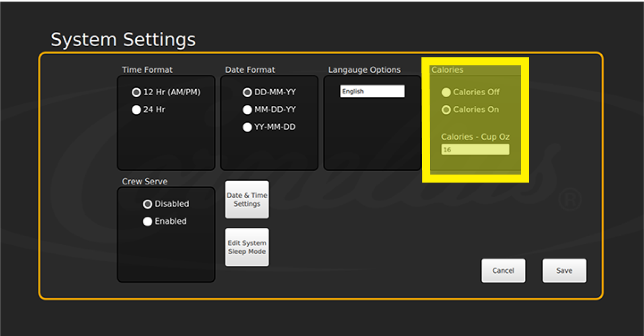This screenshot has width=644, height=336.
Task: Cancel the system settings changes
Action: pyautogui.click(x=503, y=270)
